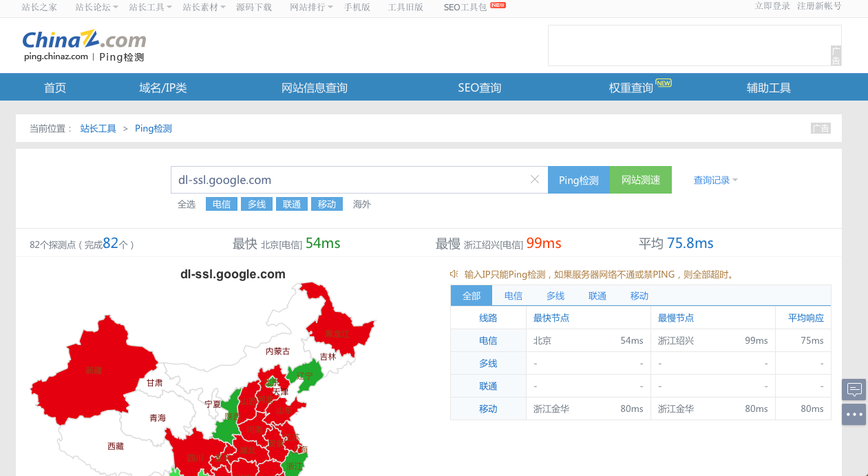Select the 全选 option

pyautogui.click(x=187, y=205)
